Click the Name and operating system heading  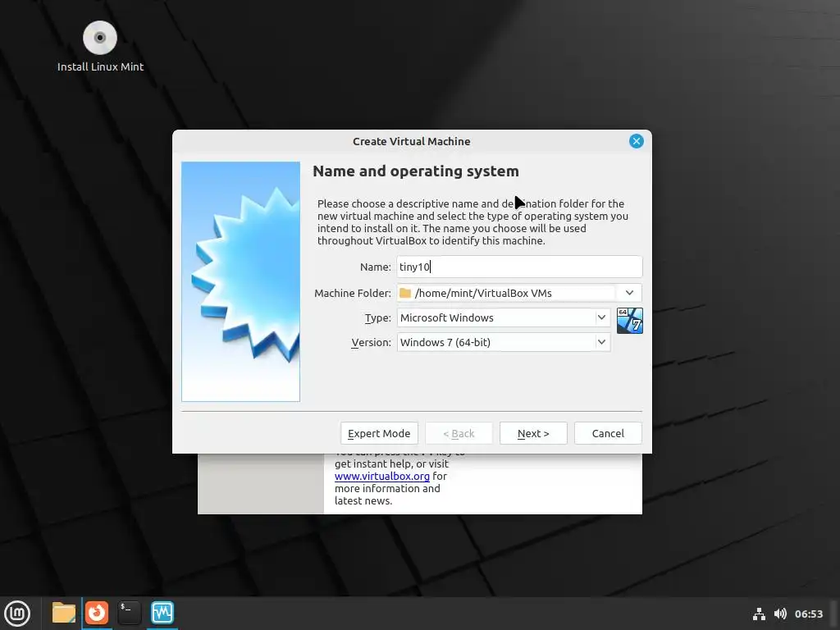[x=416, y=171]
